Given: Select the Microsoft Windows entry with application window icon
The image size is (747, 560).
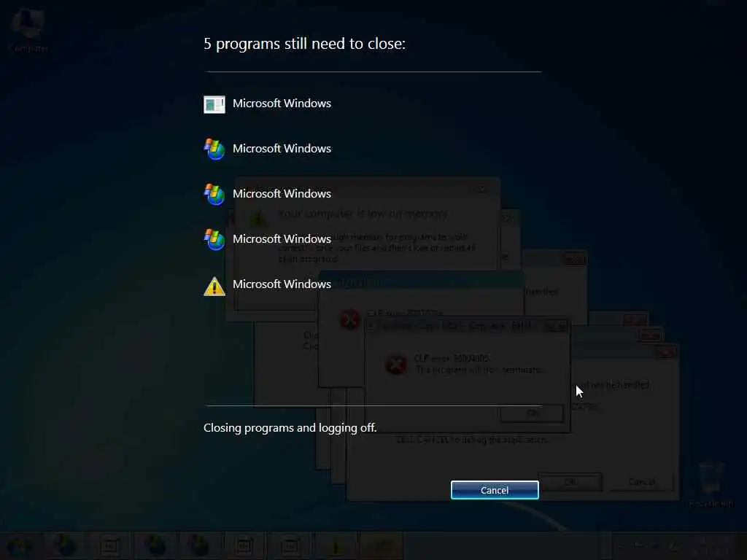Looking at the screenshot, I should (267, 104).
